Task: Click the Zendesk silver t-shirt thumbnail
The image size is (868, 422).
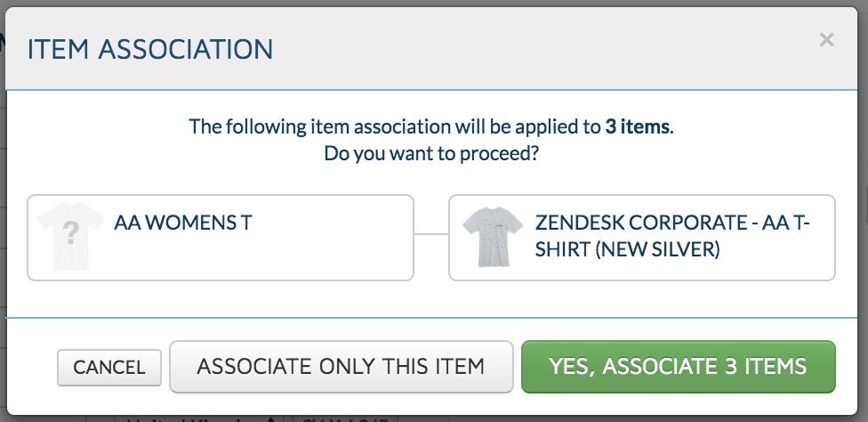Action: click(492, 237)
